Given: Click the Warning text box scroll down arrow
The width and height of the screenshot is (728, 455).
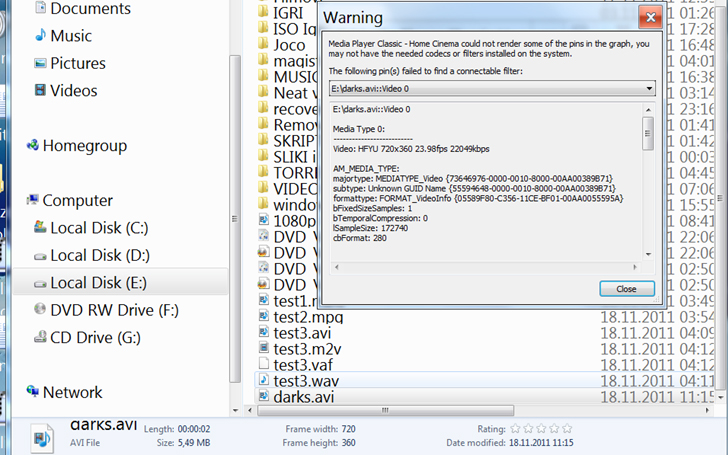Looking at the screenshot, I should 648,254.
